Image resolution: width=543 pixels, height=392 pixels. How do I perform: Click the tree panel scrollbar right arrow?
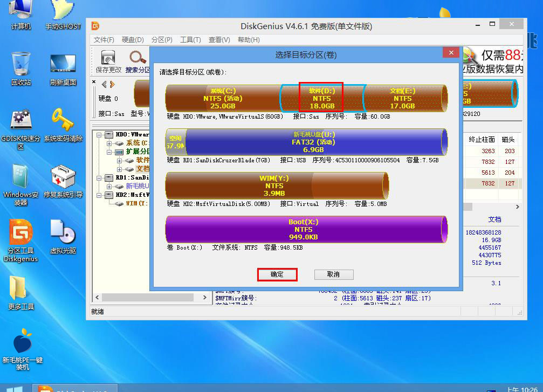click(205, 298)
